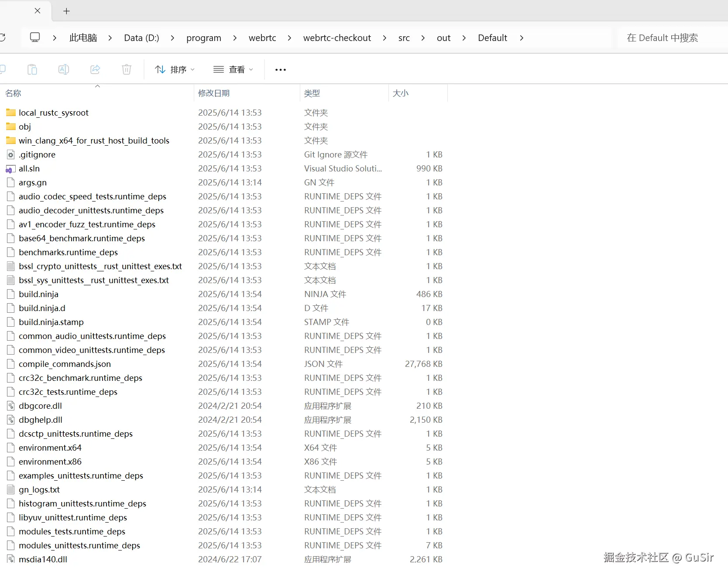Open the more options ellipsis menu
Image resolution: width=728 pixels, height=578 pixels.
[x=281, y=70]
